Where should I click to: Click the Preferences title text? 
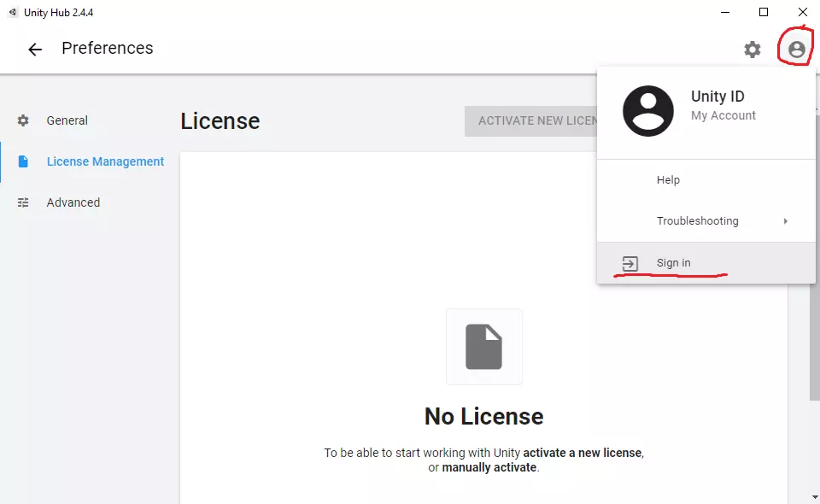point(108,48)
